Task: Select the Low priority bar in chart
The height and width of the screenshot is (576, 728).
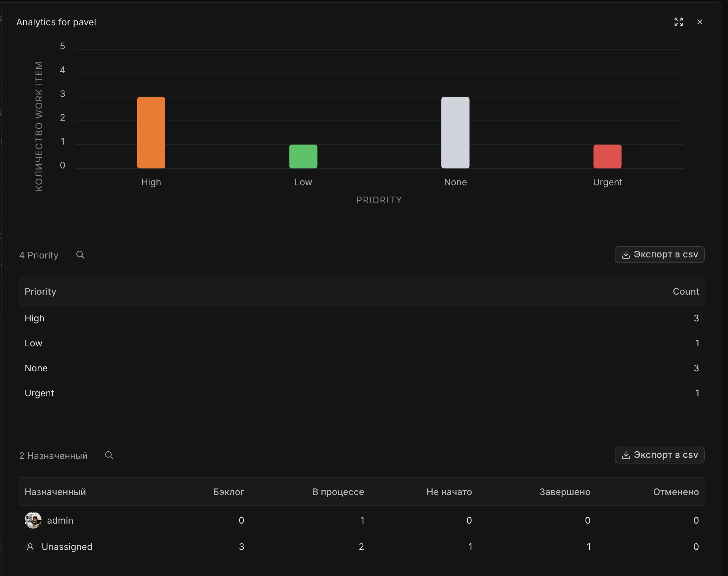Action: pos(303,156)
